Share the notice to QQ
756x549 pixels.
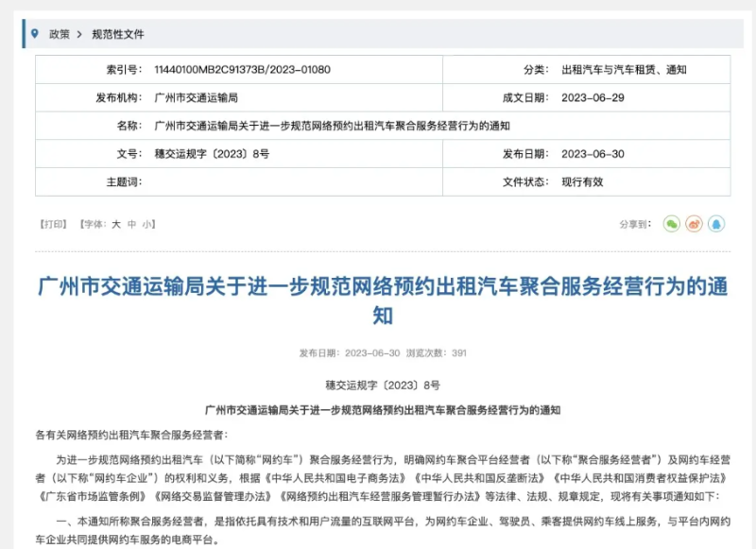(x=716, y=224)
